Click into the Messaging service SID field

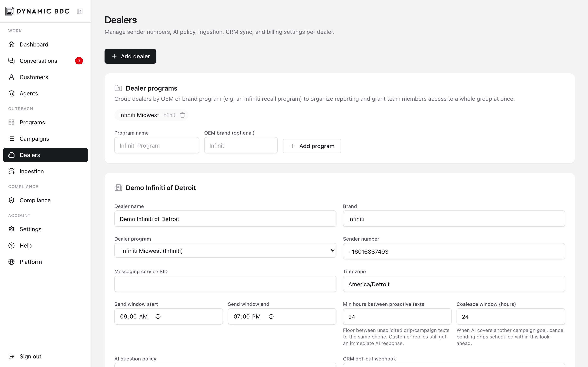point(225,284)
